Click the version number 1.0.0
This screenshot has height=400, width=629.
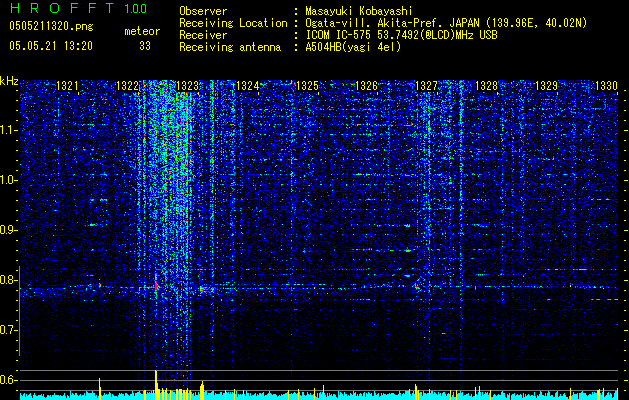point(135,8)
